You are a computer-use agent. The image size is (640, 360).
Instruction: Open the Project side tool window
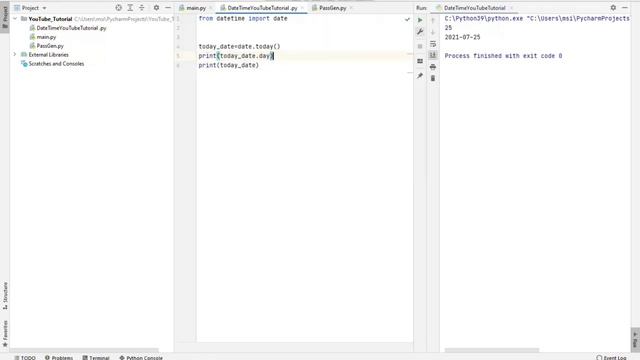pyautogui.click(x=5, y=17)
